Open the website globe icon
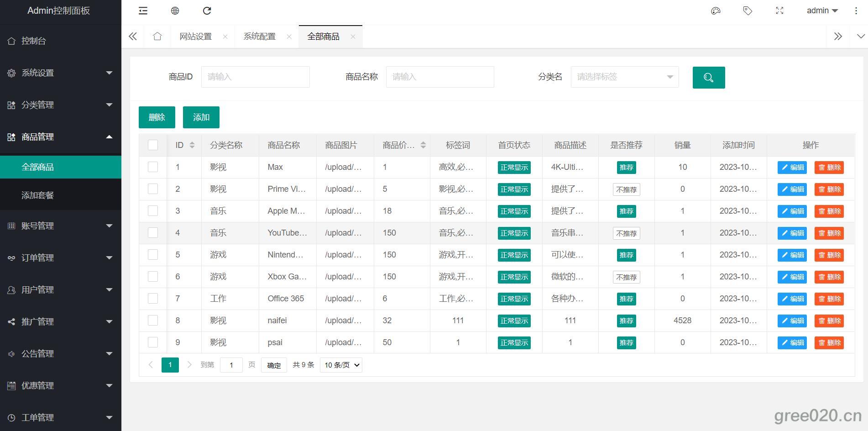868x431 pixels. click(x=175, y=11)
